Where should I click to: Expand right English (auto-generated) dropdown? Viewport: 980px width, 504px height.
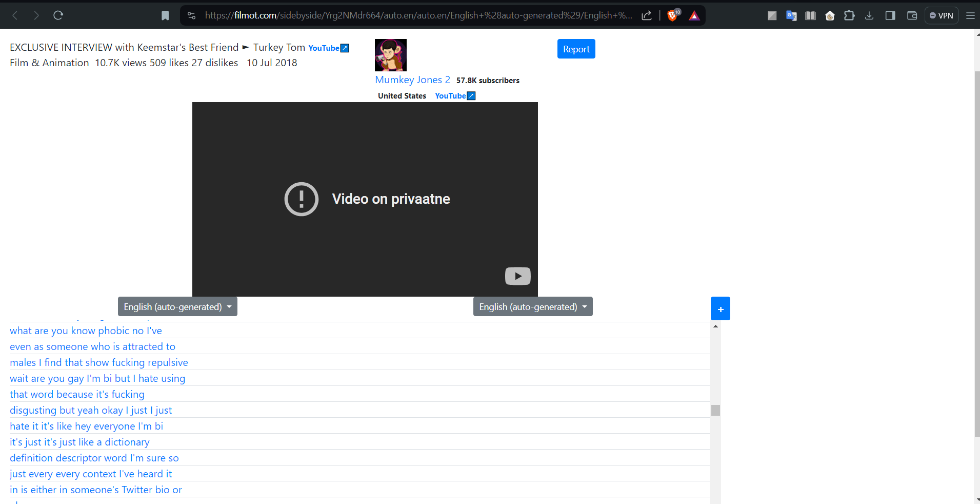click(x=533, y=306)
